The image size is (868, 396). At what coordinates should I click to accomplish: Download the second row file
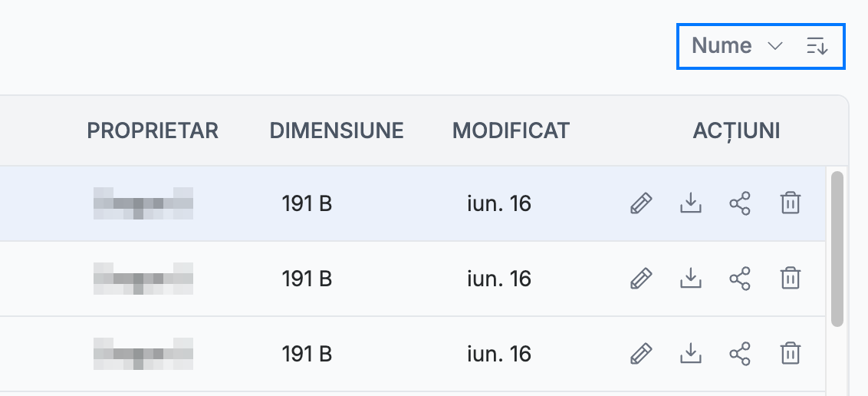[x=690, y=278]
